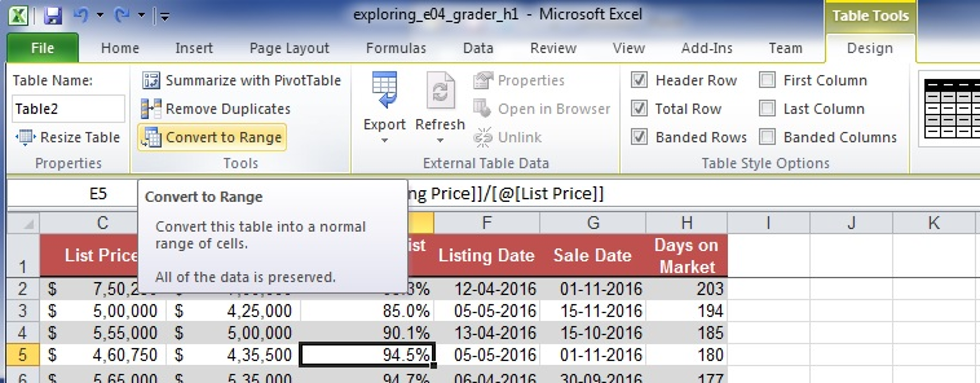
Task: Toggle the Total Row checkbox
Action: [x=639, y=108]
